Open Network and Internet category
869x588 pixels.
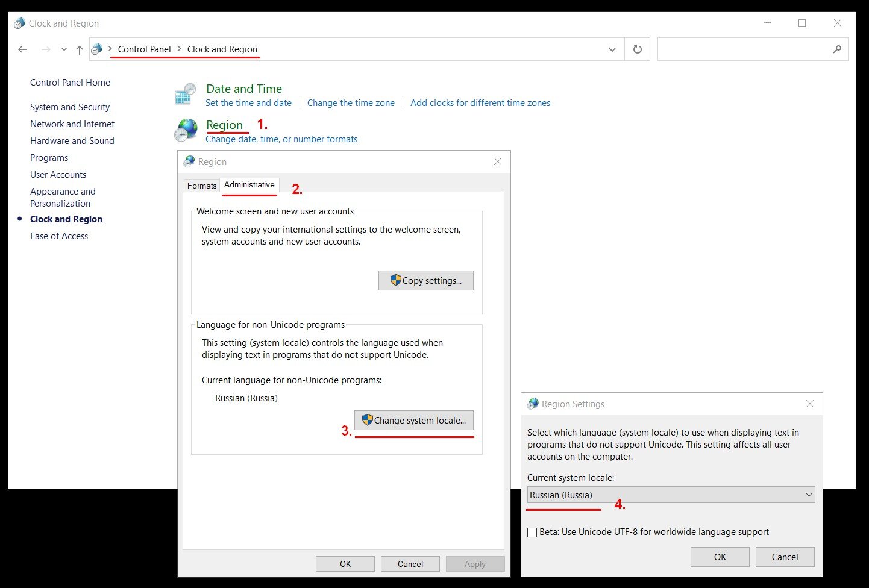point(72,124)
